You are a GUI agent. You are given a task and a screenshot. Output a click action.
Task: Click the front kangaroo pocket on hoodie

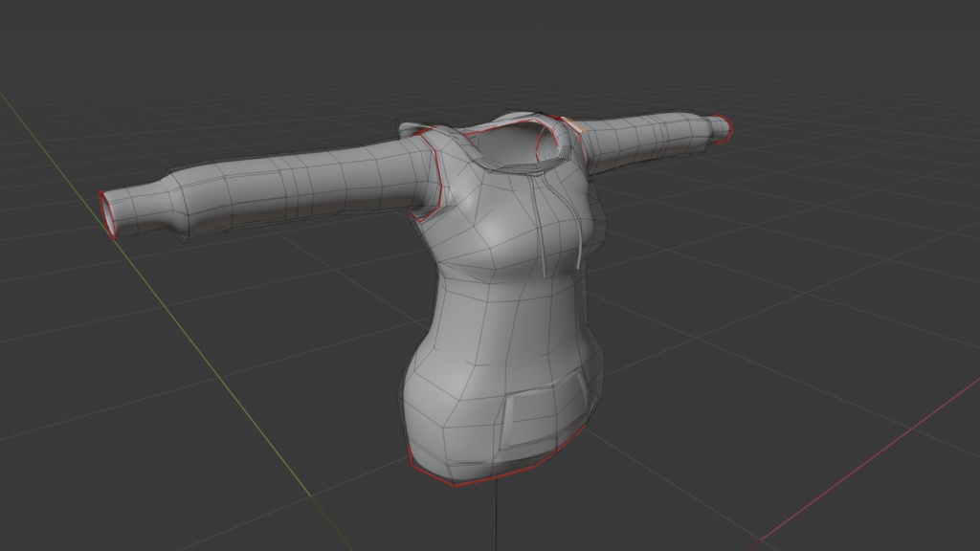pos(545,412)
